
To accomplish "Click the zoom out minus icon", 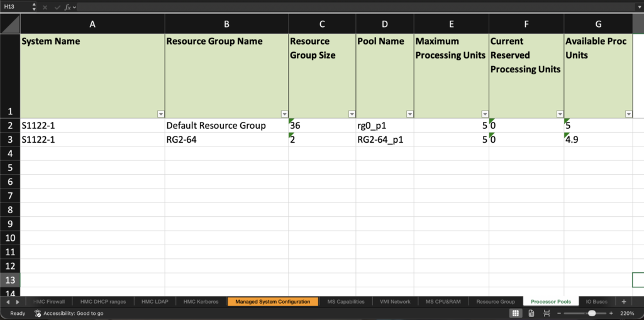I will click(558, 313).
